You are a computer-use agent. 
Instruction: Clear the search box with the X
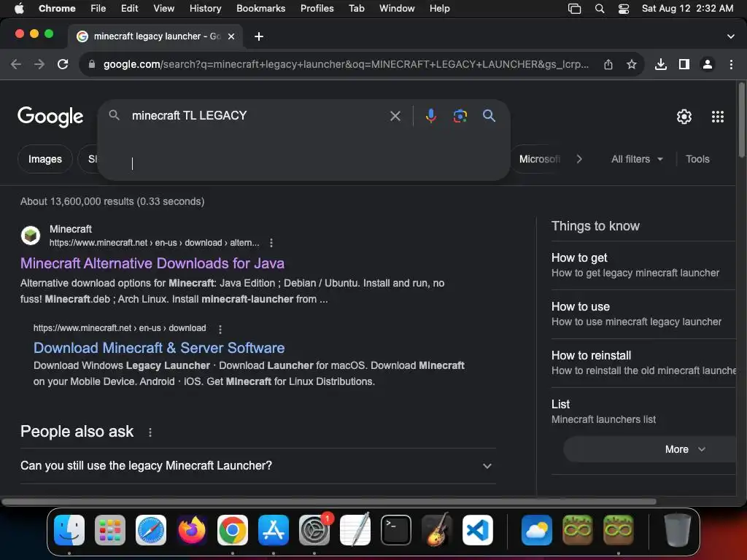(x=395, y=116)
